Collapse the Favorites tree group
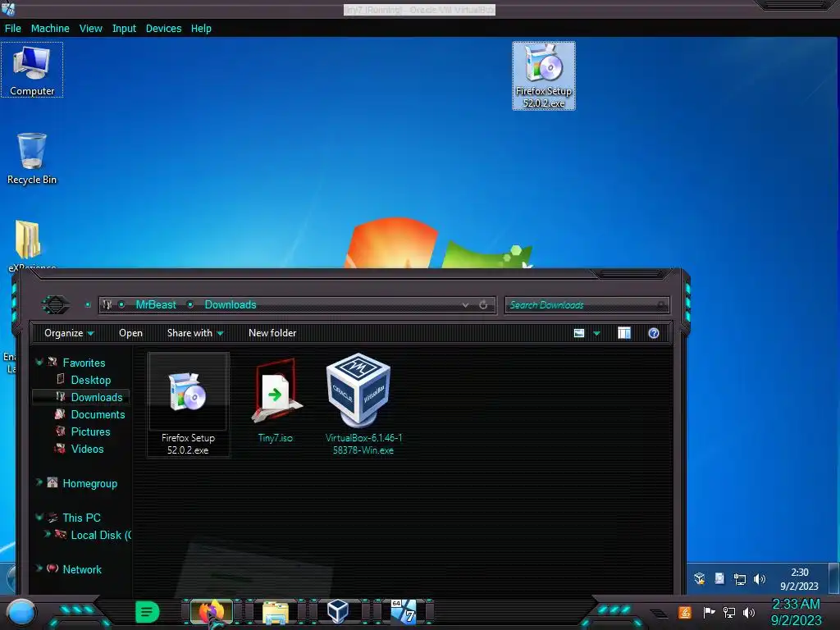 [39, 362]
